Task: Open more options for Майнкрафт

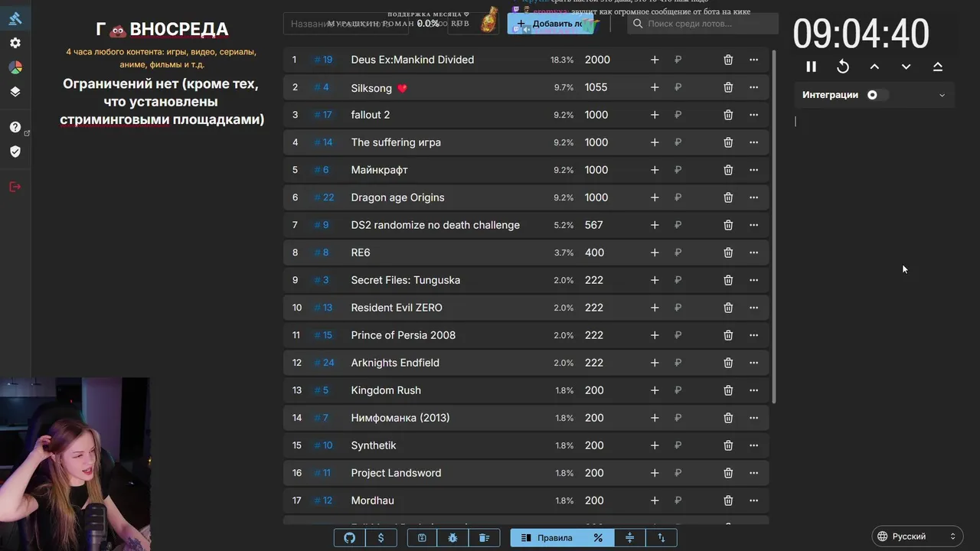Action: (754, 170)
